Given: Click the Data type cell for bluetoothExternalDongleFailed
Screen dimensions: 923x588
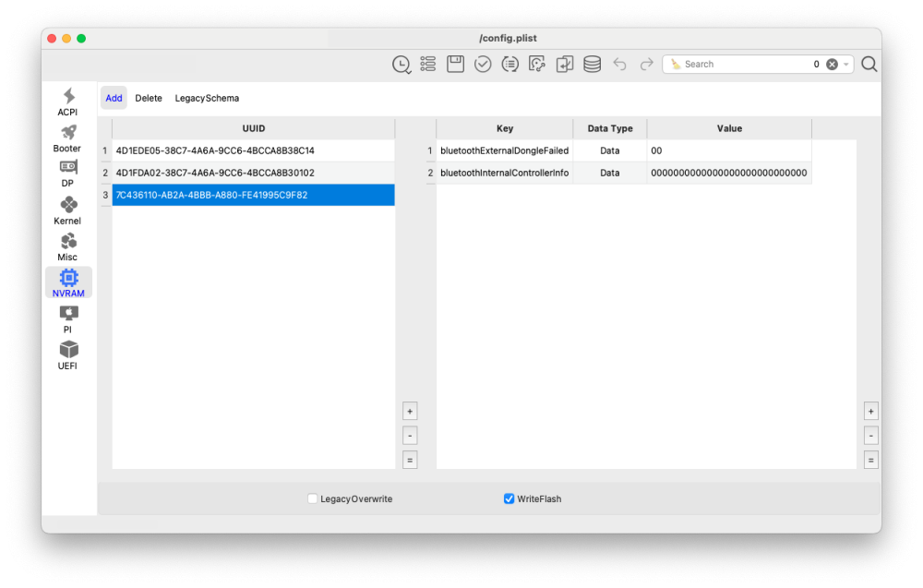Looking at the screenshot, I should tap(610, 150).
